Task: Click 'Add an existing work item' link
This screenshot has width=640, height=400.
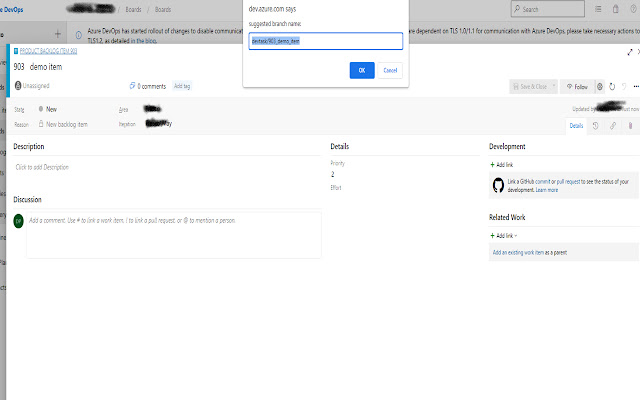Action: pos(518,253)
